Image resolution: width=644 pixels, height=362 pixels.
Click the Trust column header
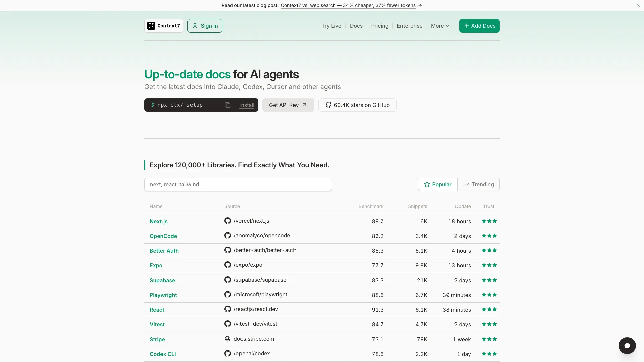[x=489, y=206]
